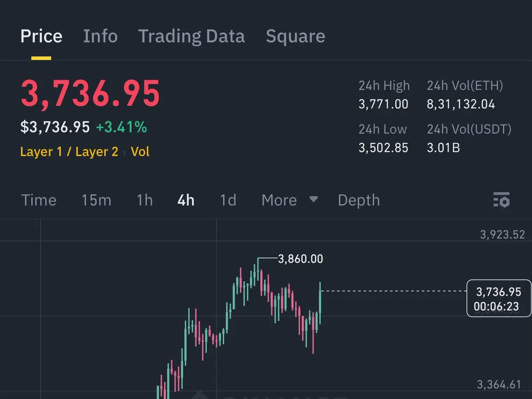
Task: Select the Price tab
Action: [x=41, y=36]
